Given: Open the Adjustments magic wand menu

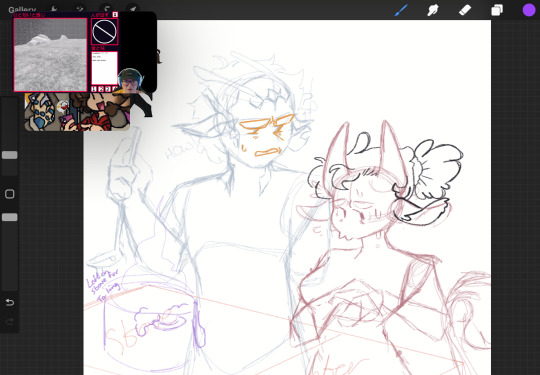Looking at the screenshot, I should point(80,9).
